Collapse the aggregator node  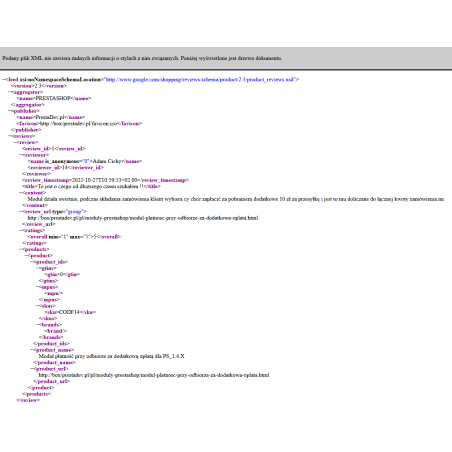tap(9, 92)
